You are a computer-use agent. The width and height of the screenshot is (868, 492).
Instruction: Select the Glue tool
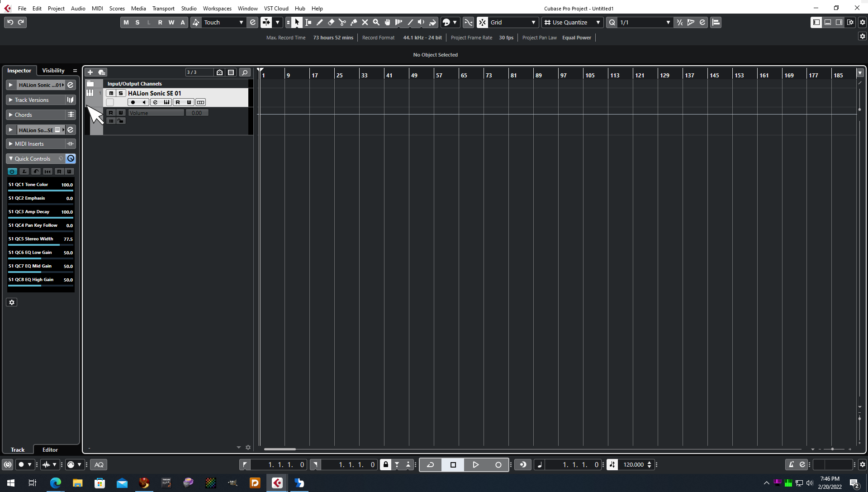tap(354, 22)
